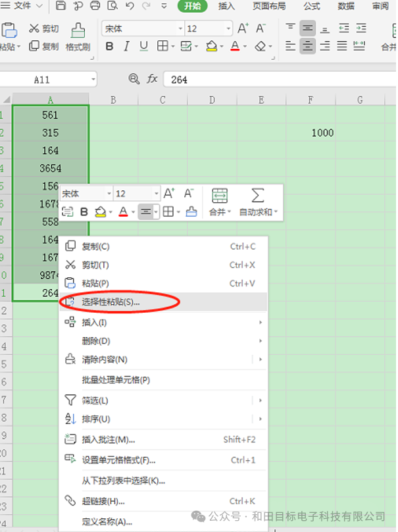The height and width of the screenshot is (532, 398).
Task: Toggle Underline in the ribbon
Action: coord(144,46)
